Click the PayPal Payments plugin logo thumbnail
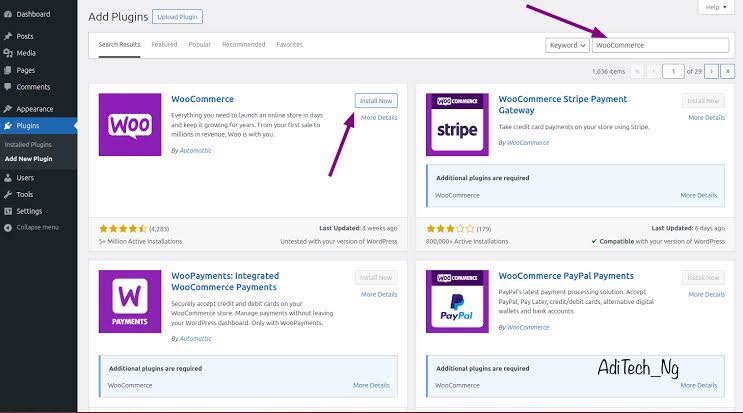Viewport: 743px width, 413px height. tap(457, 301)
